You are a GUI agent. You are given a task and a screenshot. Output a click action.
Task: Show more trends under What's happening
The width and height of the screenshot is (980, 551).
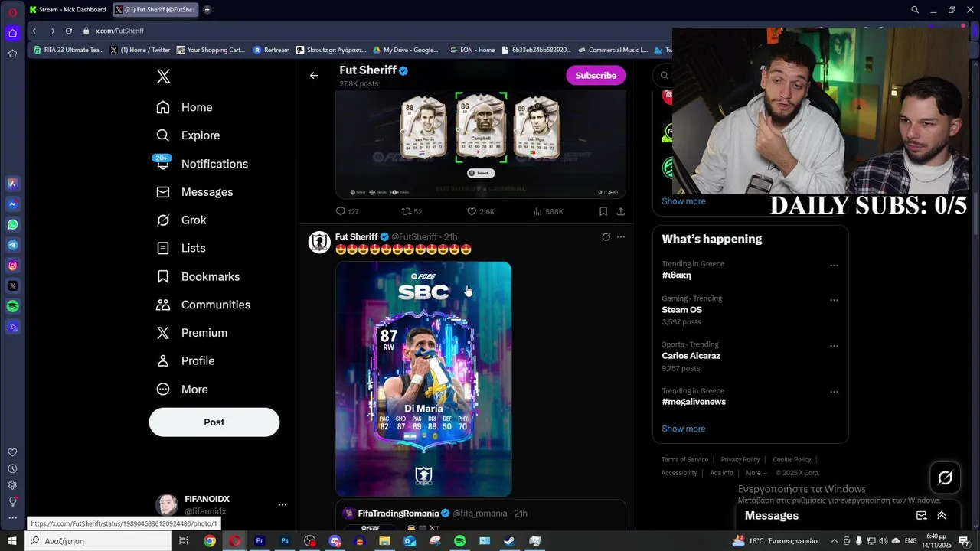click(684, 429)
